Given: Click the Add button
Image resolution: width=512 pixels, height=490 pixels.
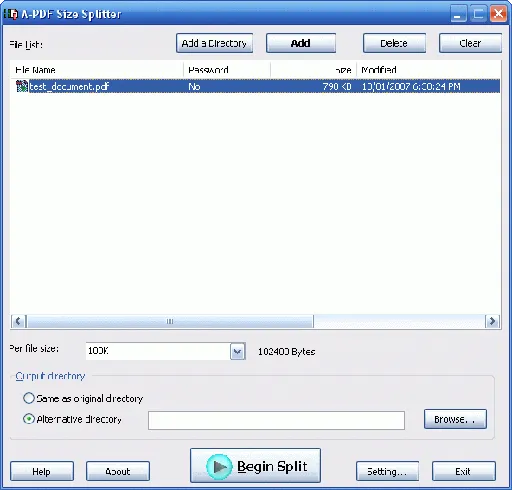Looking at the screenshot, I should pos(301,43).
